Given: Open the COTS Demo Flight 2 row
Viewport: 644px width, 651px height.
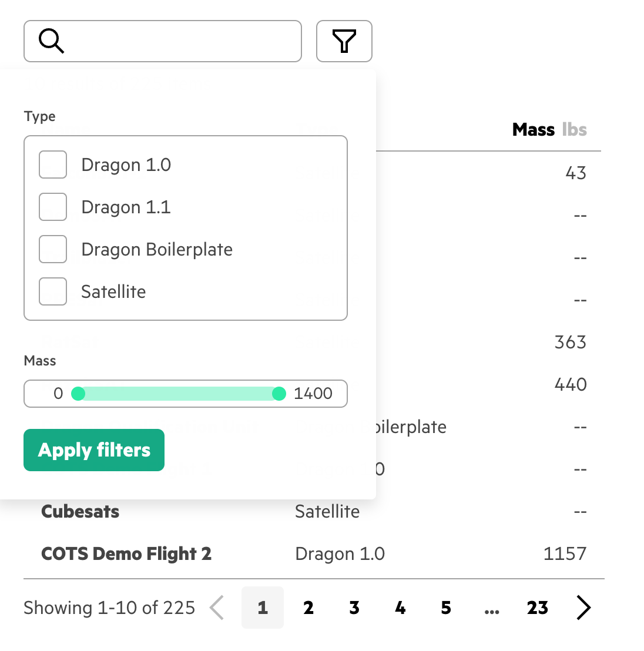Looking at the screenshot, I should point(126,553).
